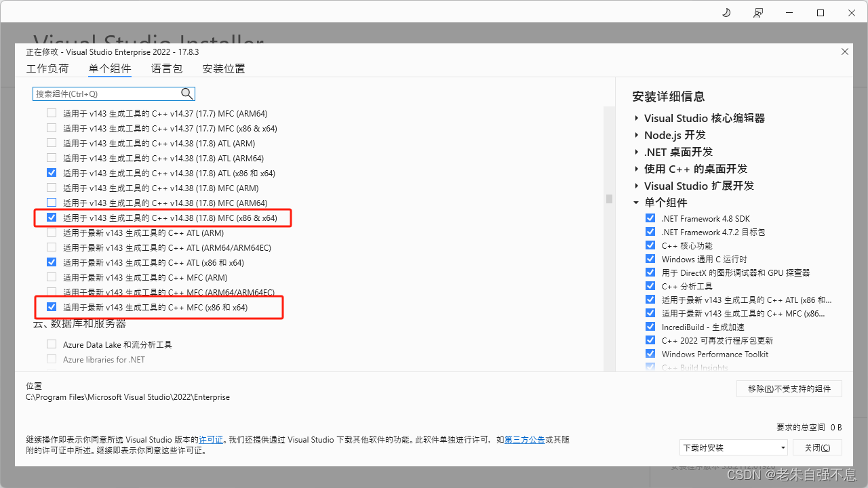Uncheck .NET Framework 4.7.2 目标包 in details
This screenshot has height=488, width=868.
click(651, 232)
